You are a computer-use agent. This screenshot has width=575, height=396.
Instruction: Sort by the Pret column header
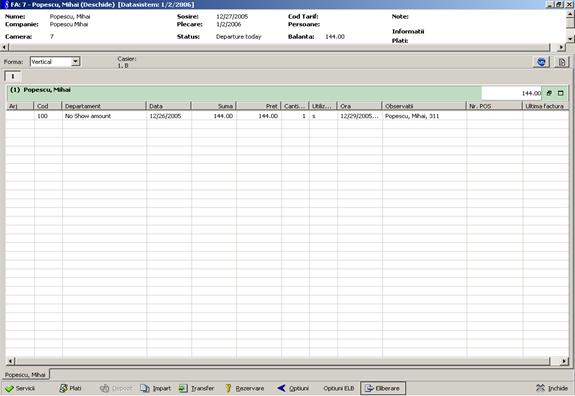click(259, 106)
